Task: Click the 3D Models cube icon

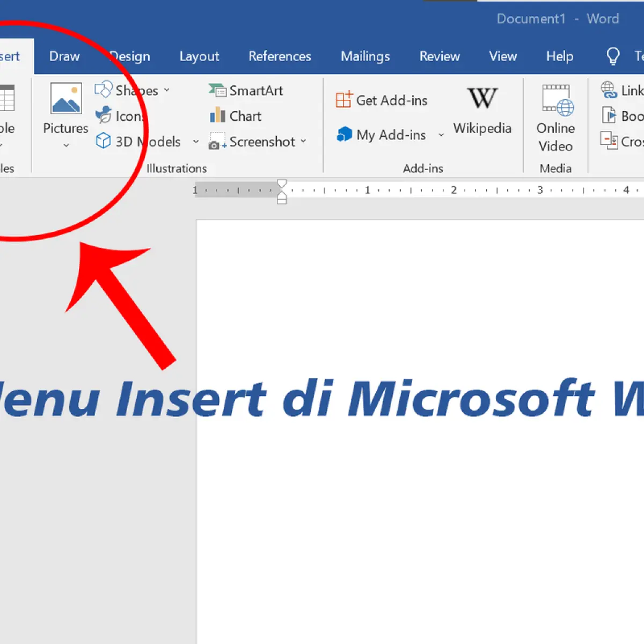Action: tap(103, 141)
